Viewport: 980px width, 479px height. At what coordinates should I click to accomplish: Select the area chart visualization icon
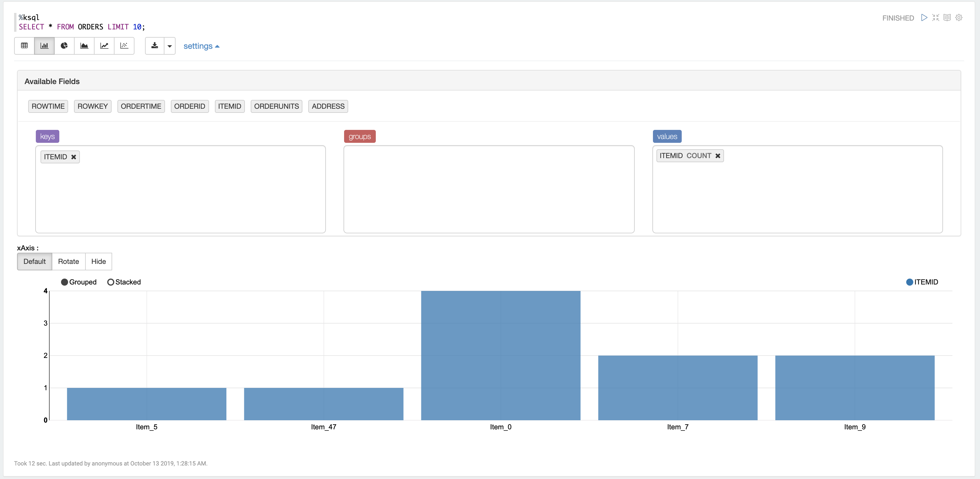[84, 46]
